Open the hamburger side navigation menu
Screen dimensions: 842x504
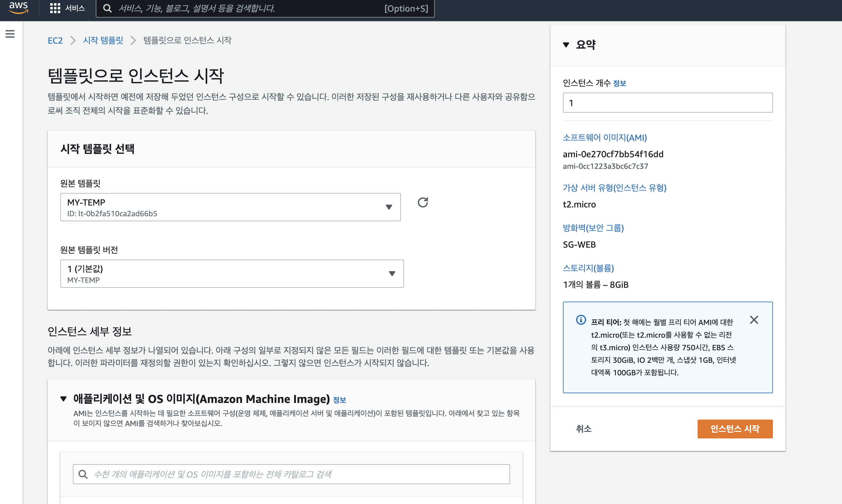pyautogui.click(x=10, y=34)
